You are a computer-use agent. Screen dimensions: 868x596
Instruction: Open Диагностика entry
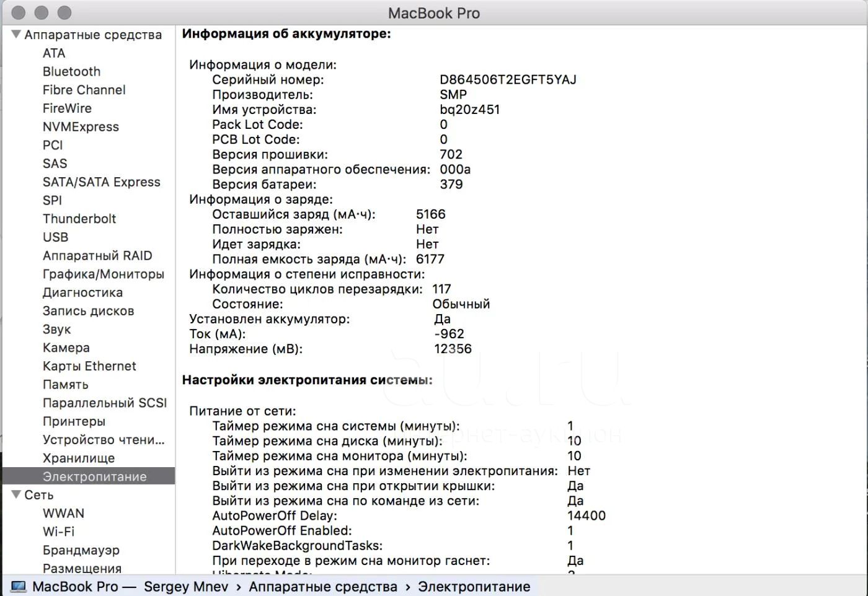pyautogui.click(x=82, y=292)
